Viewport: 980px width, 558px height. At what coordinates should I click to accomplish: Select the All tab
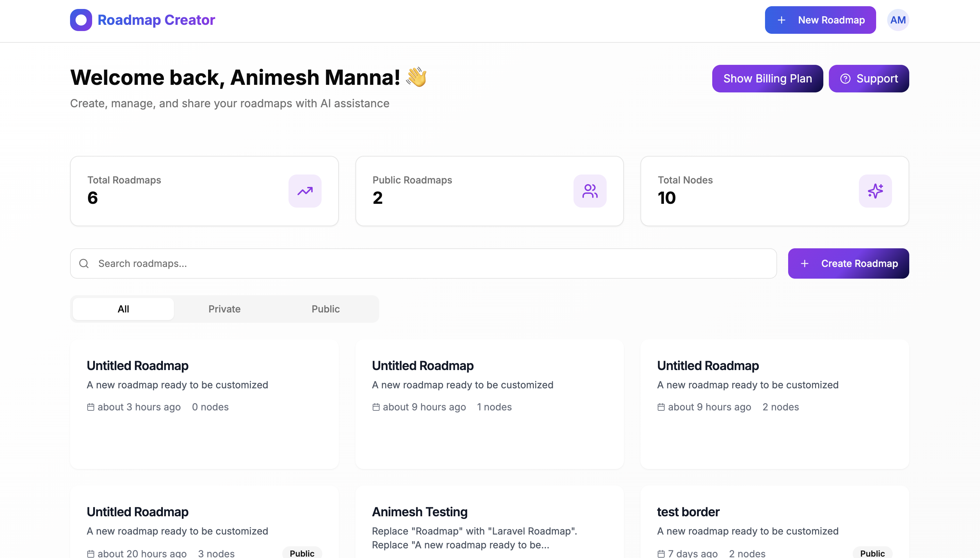(123, 309)
